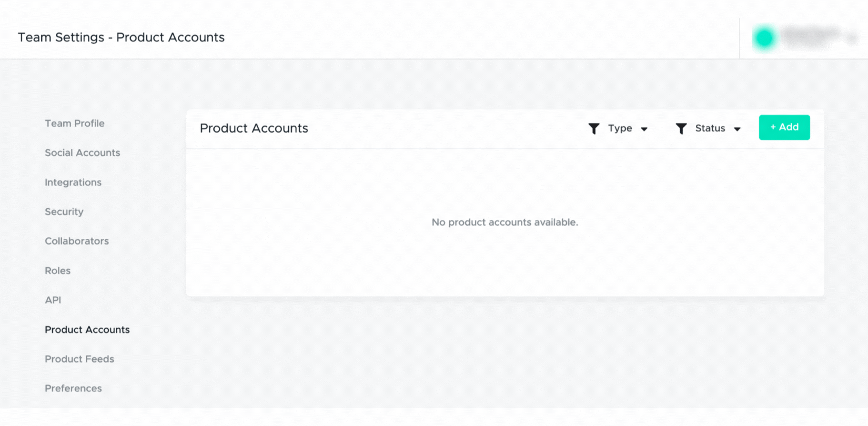Screen dimensions: 868x426
Task: Click the Type filter funnel icon
Action: point(594,128)
